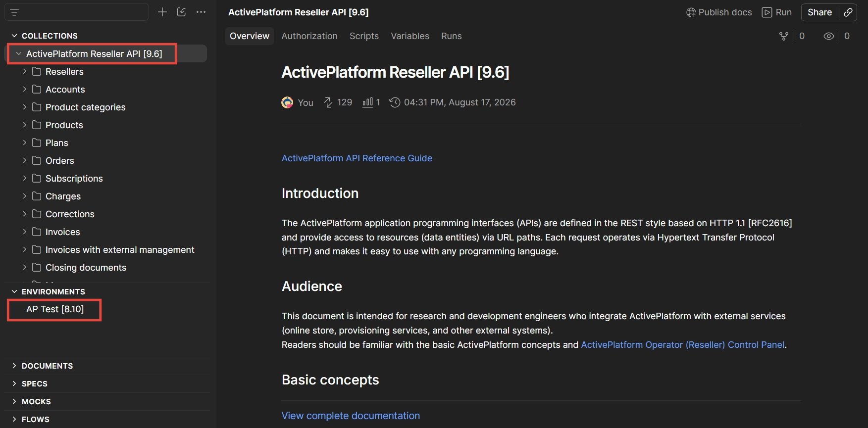Click the Share button
Viewport: 868px width, 428px height.
click(820, 12)
